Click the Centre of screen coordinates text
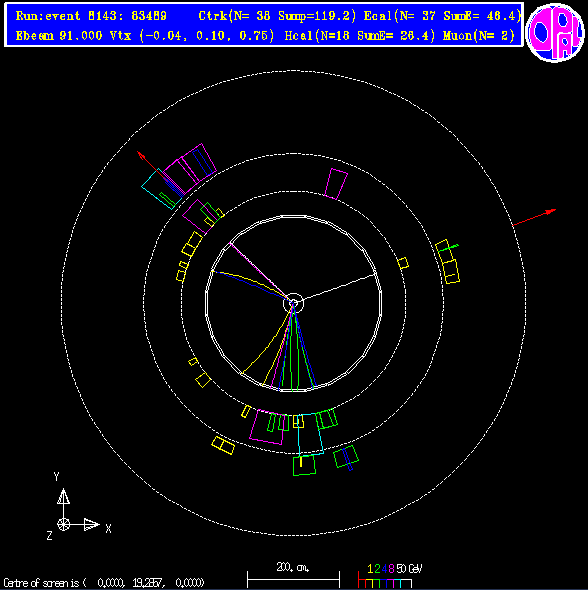The width and height of the screenshot is (588, 590). 104,583
